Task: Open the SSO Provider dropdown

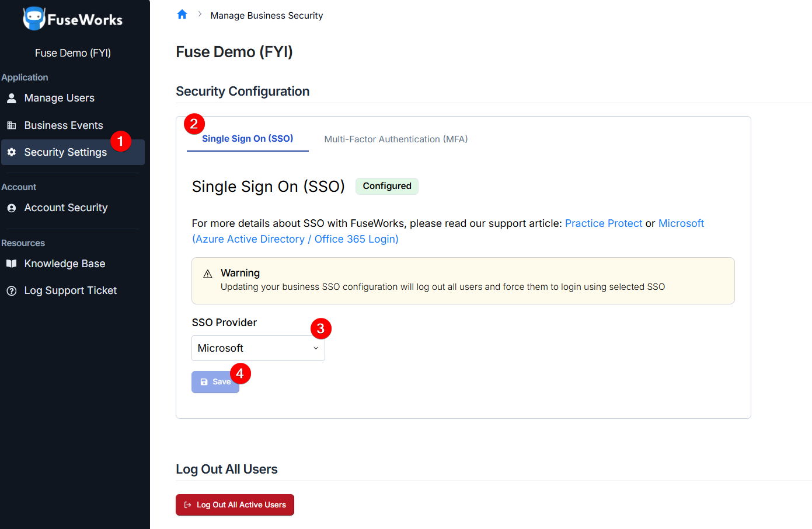Action: [258, 348]
